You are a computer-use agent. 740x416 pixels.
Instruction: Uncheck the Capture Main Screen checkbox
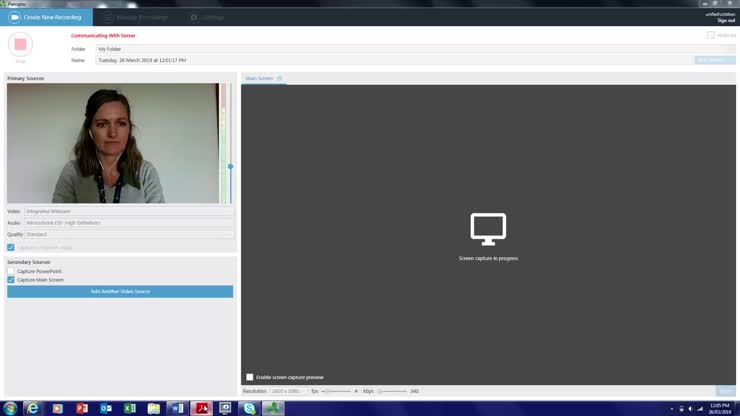[x=11, y=280]
